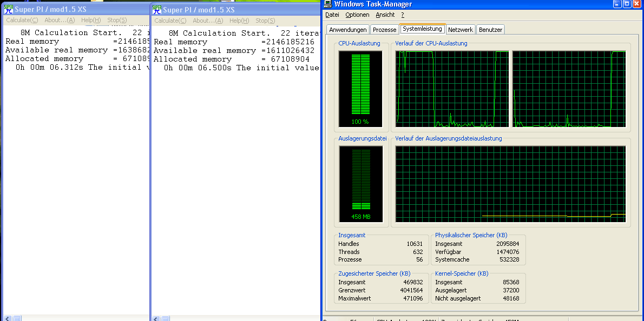Viewport: 644px width, 321px height.
Task: Click Task-Manager title bar icon
Action: point(328,4)
